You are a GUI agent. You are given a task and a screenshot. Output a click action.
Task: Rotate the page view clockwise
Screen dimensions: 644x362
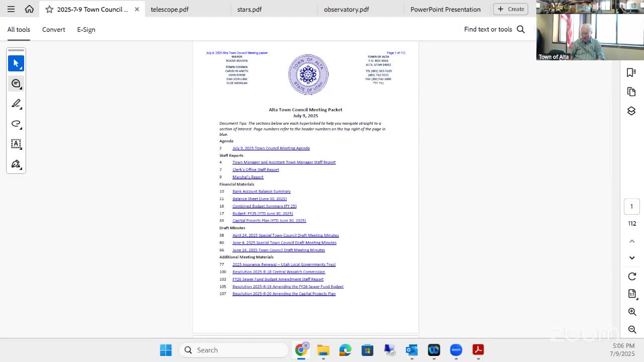tap(632, 277)
